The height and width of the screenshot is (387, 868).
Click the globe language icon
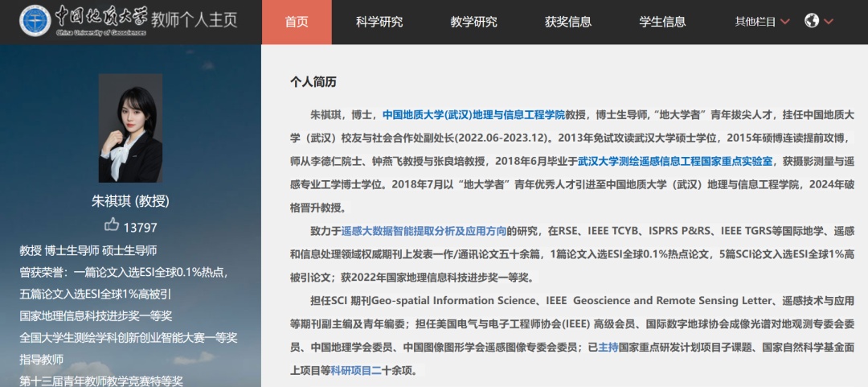811,21
